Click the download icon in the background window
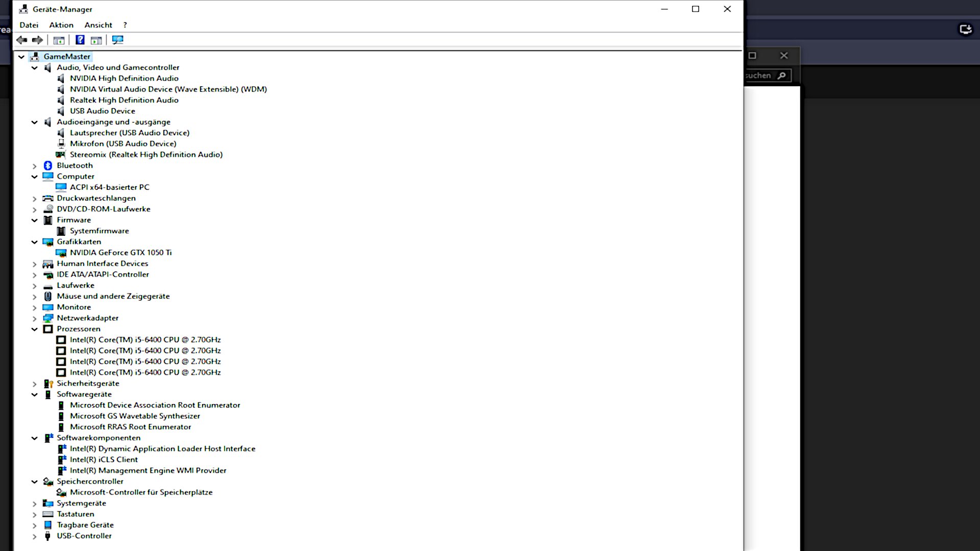The width and height of the screenshot is (980, 551). [x=965, y=30]
